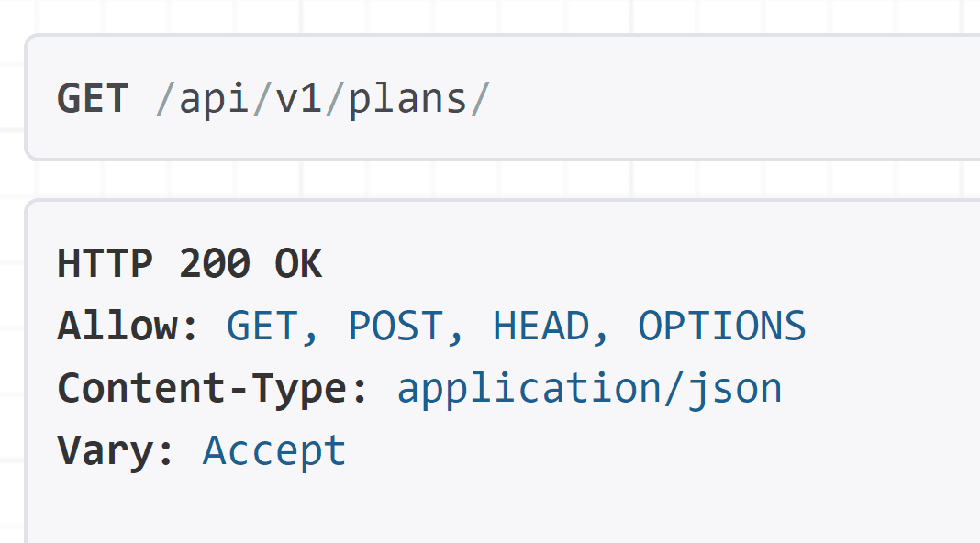Click OPTIONS in the Allow header

722,327
